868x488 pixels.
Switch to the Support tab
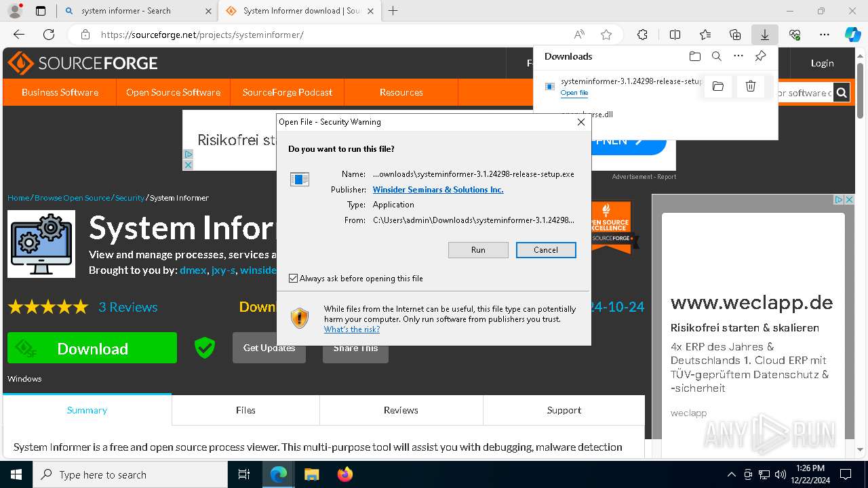point(564,410)
